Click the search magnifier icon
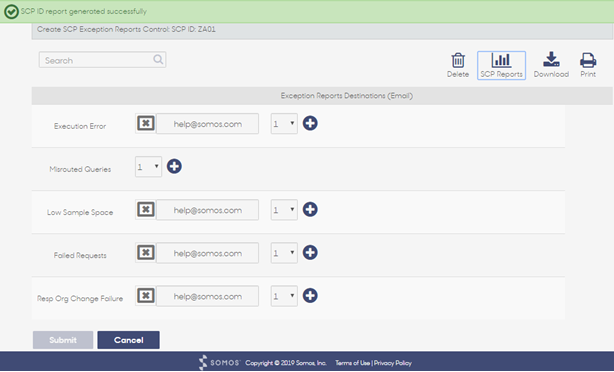Screen dimensions: 614x372 158,60
